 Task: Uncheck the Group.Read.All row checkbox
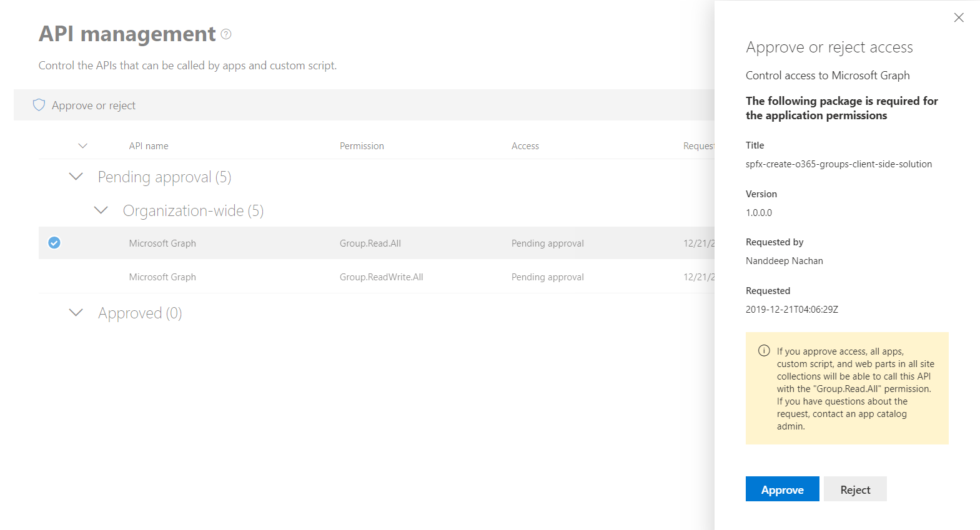click(x=54, y=243)
